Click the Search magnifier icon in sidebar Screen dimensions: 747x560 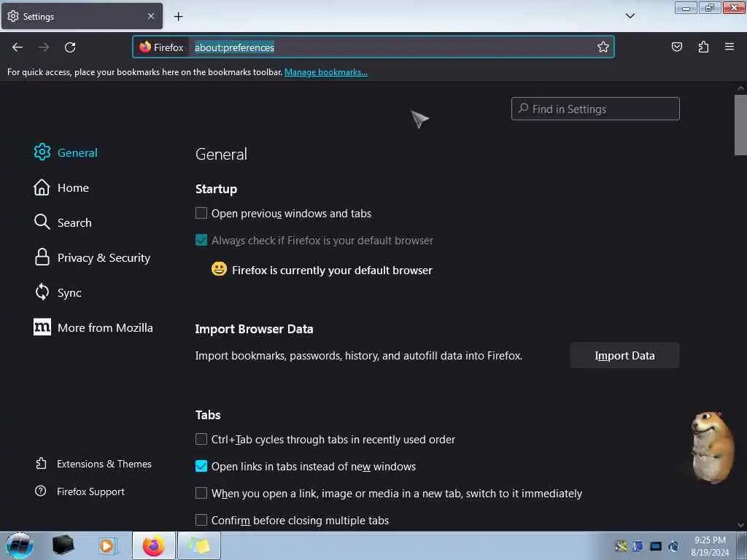pyautogui.click(x=42, y=222)
